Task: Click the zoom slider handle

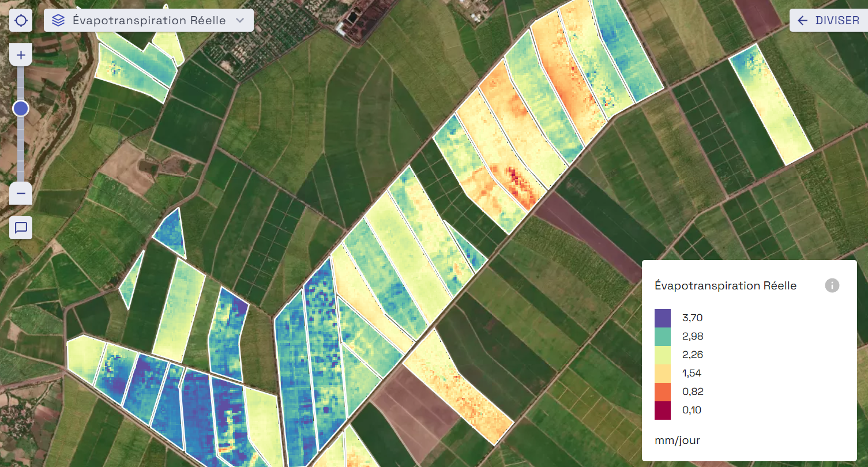Action: [21, 108]
